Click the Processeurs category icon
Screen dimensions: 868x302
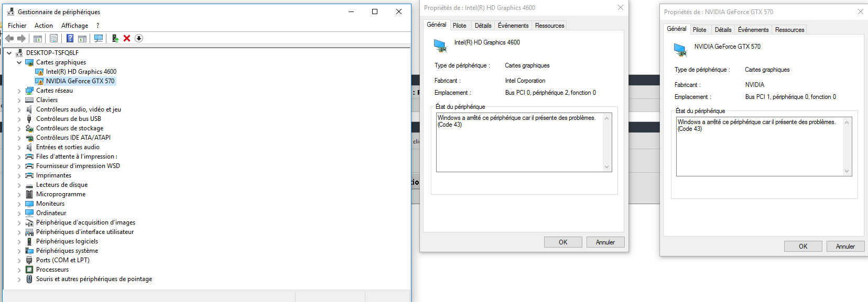point(29,270)
